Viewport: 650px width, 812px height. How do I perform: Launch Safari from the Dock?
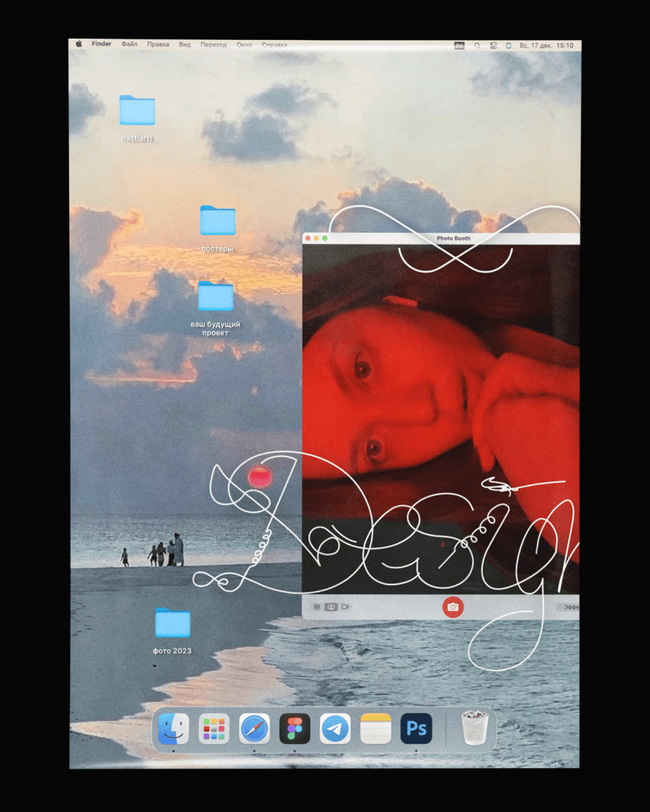coord(255,729)
